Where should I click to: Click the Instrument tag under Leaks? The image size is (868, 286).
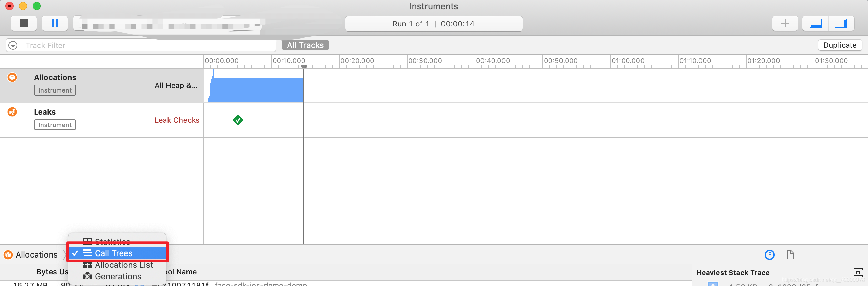(x=55, y=125)
